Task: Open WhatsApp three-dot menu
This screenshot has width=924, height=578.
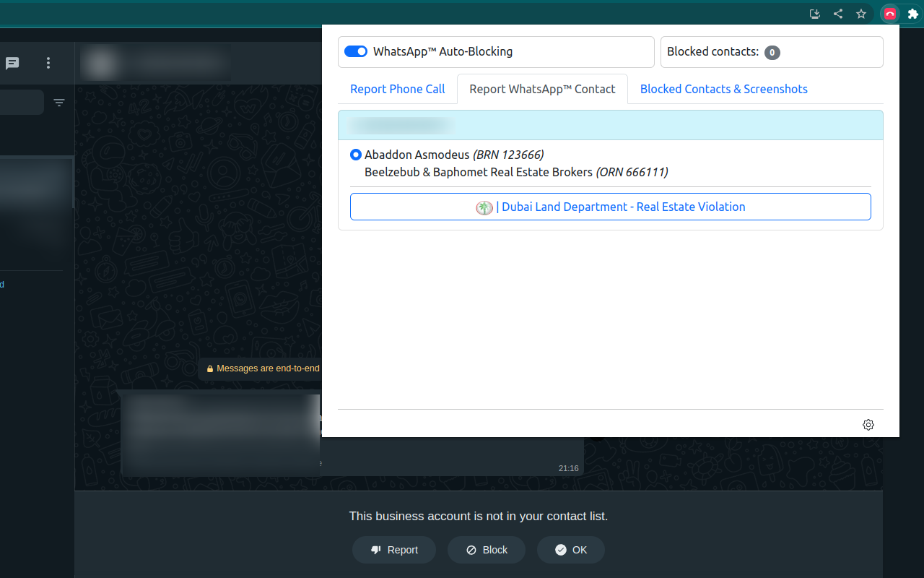Action: [x=48, y=63]
